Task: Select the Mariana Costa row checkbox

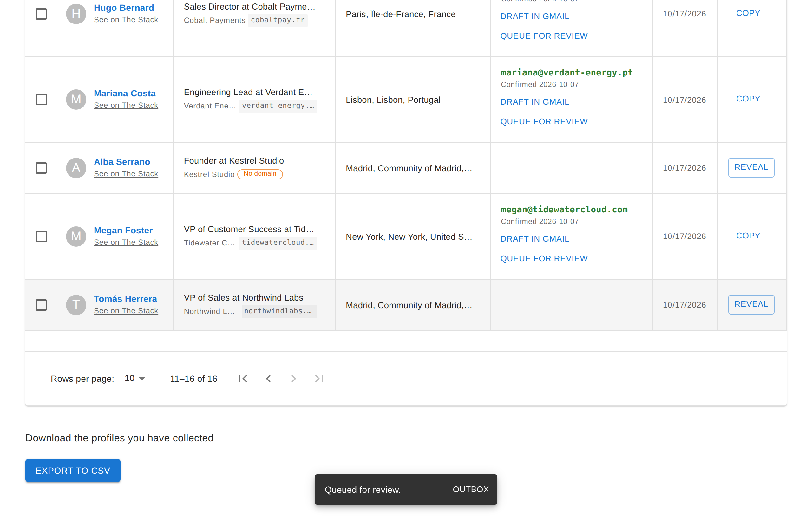Action: pos(41,99)
